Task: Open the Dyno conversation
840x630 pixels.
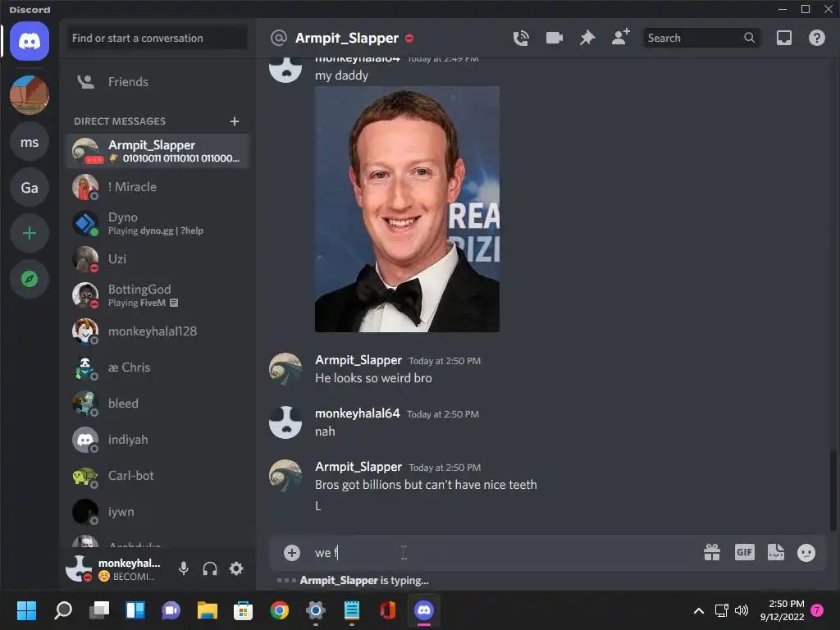Action: [158, 223]
